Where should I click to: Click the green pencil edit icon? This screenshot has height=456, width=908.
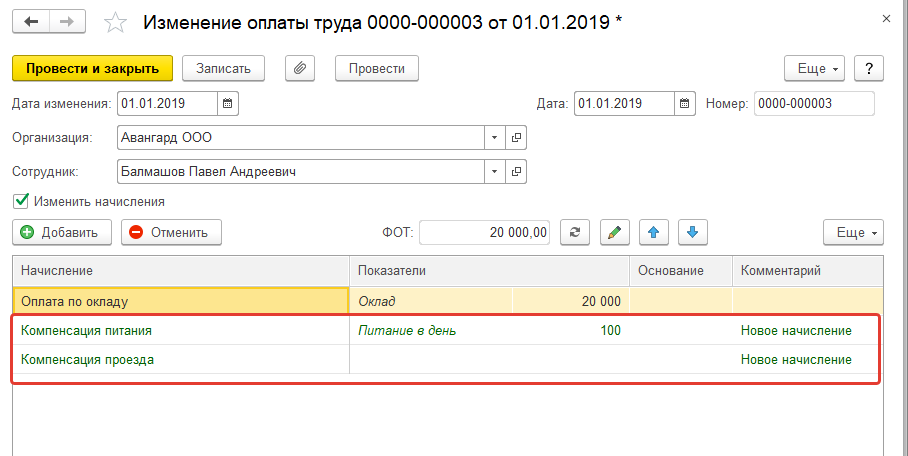[x=614, y=233]
